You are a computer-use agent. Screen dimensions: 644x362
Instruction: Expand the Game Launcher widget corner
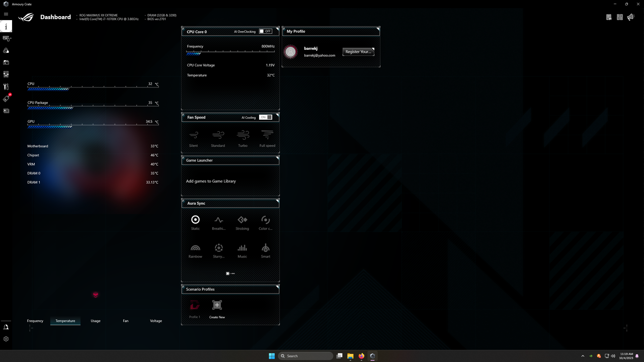click(277, 158)
